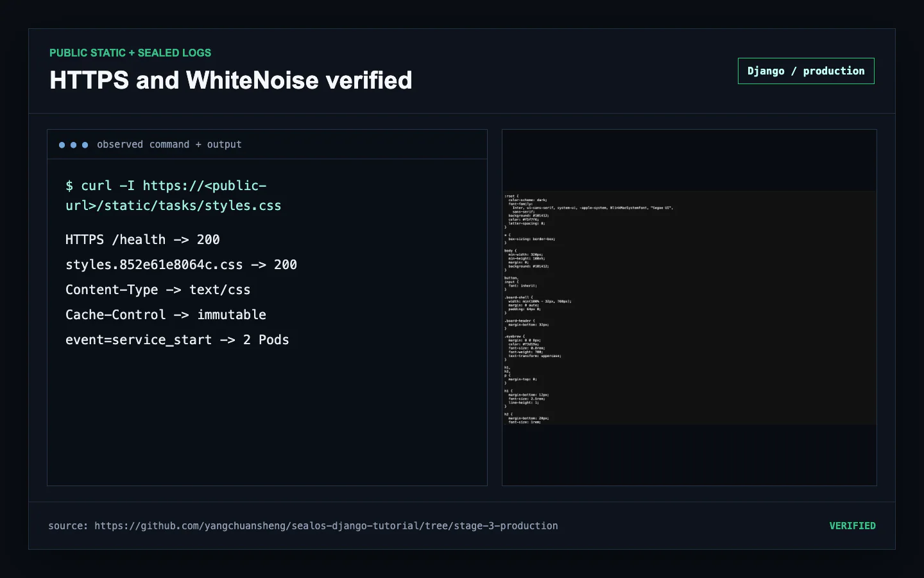
Task: Click the Django / production badge
Action: point(806,71)
